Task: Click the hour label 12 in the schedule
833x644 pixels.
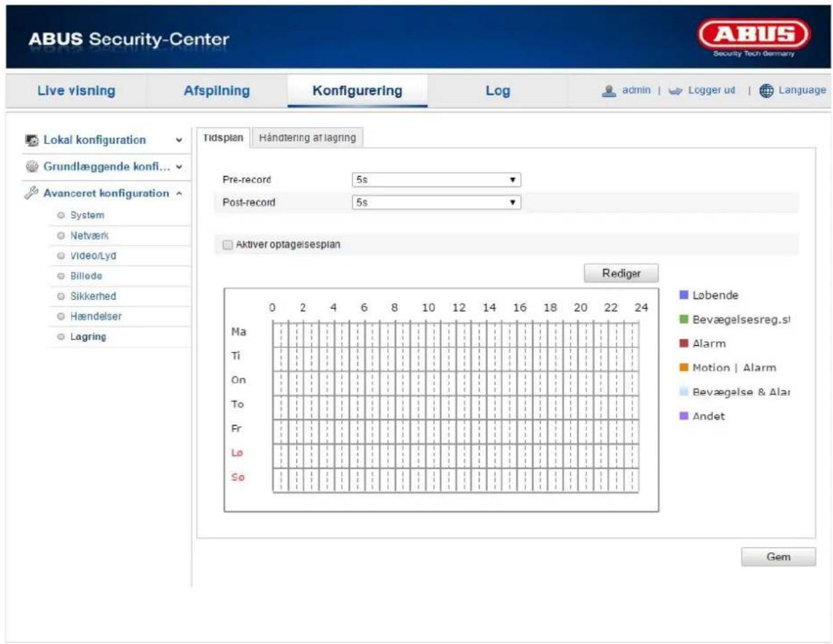Action: (459, 307)
